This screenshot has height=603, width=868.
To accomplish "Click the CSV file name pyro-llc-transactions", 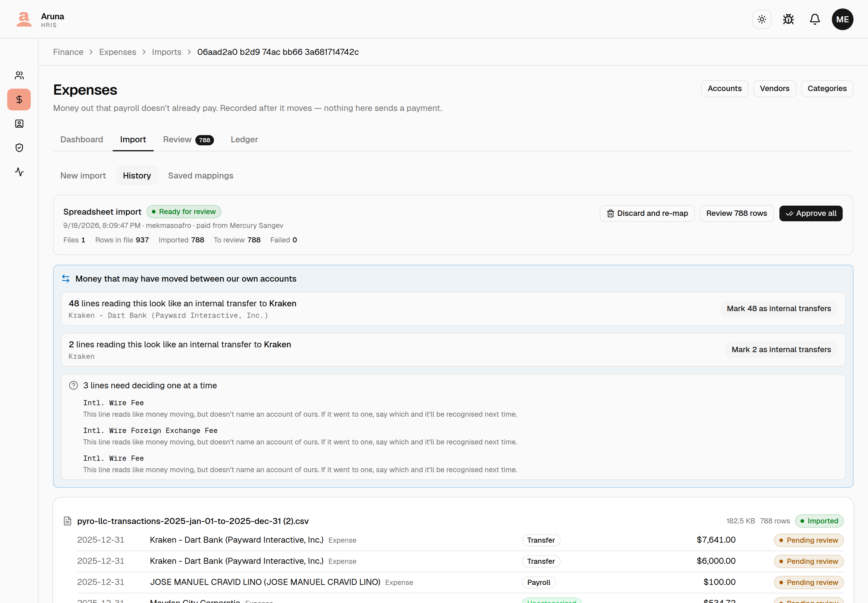I will [x=193, y=521].
